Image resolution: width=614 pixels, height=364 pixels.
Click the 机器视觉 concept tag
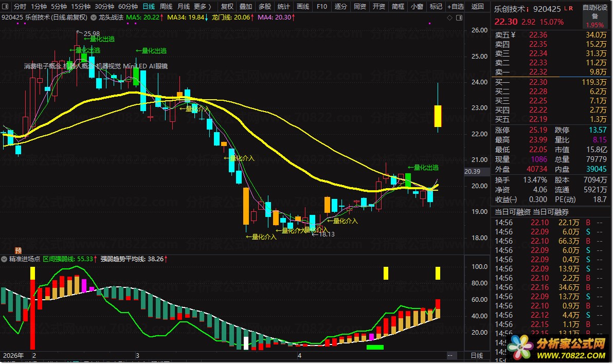109,66
